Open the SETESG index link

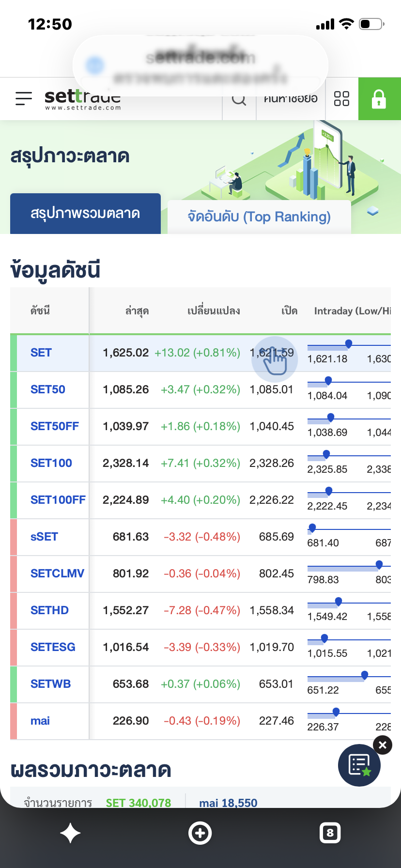click(x=53, y=647)
